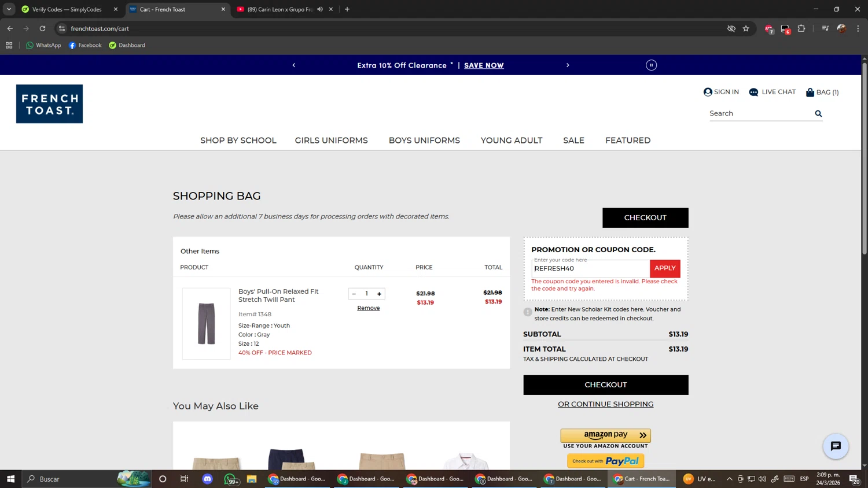Open the Chrome profile avatar
Screen dimensions: 868x488
coord(842,28)
